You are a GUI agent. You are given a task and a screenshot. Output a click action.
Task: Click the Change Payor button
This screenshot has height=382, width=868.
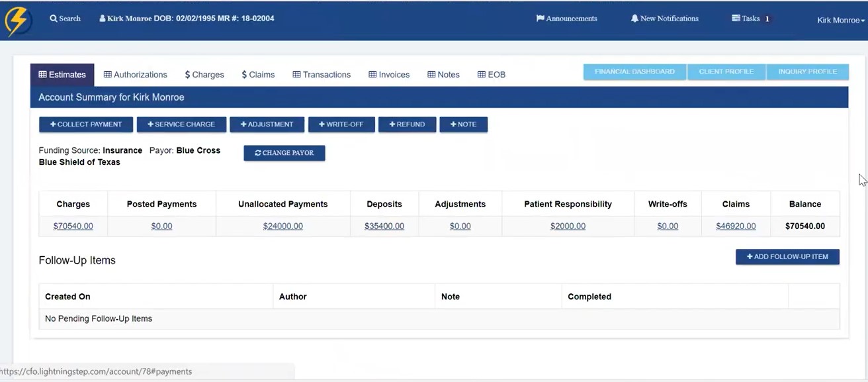coord(284,153)
